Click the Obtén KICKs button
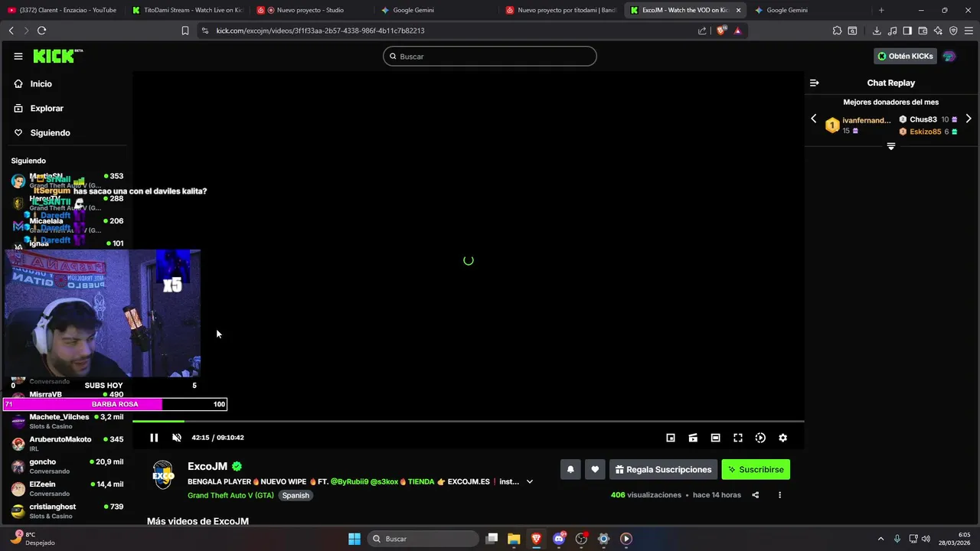The height and width of the screenshot is (551, 980). tap(905, 56)
